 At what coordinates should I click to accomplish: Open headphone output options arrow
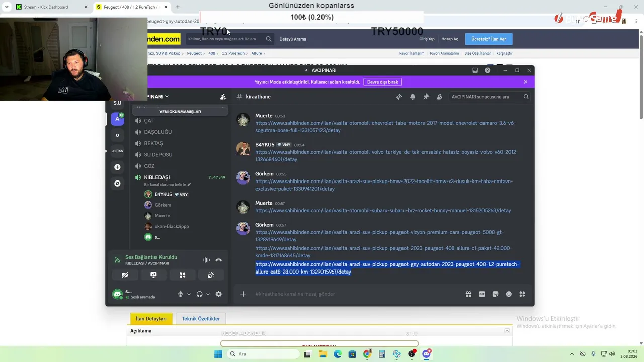(208, 294)
